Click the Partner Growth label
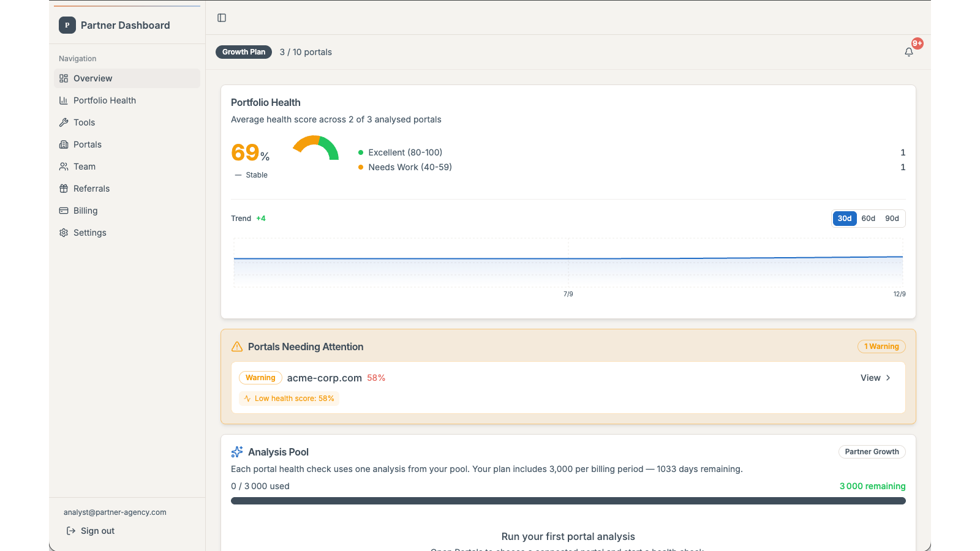The height and width of the screenshot is (551, 980). click(x=872, y=452)
